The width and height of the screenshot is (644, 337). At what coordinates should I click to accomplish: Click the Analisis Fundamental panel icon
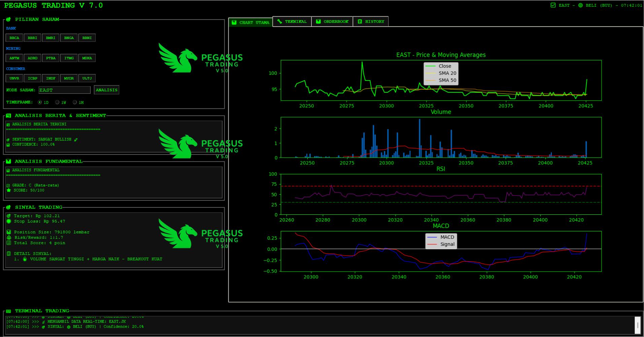[8, 161]
